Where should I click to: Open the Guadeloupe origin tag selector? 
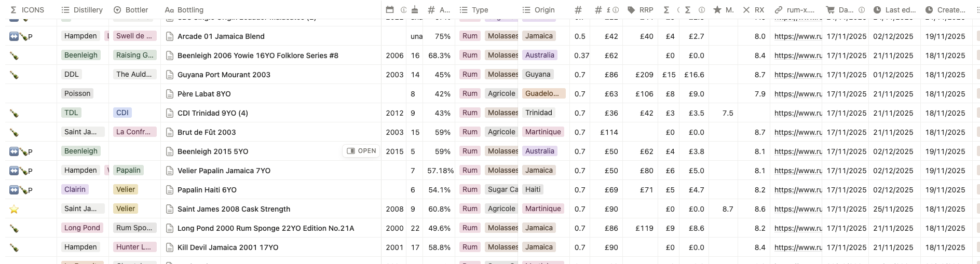pos(542,94)
